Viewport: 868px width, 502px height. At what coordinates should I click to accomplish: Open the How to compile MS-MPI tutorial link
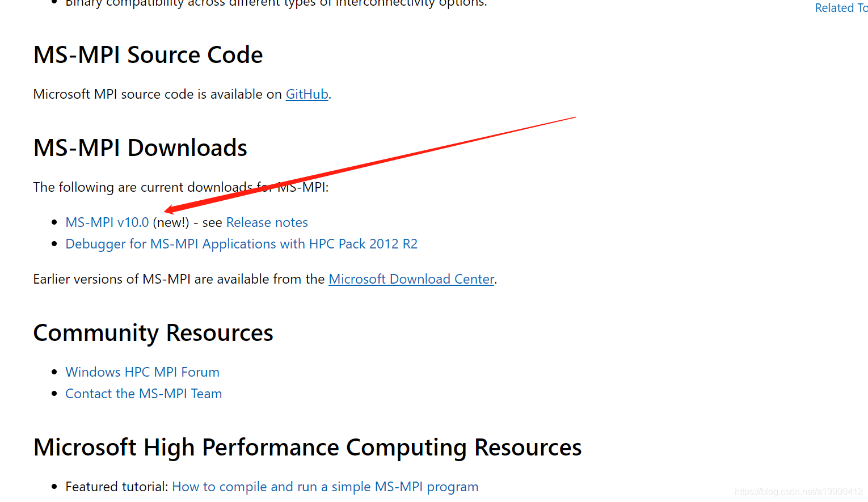pos(325,487)
